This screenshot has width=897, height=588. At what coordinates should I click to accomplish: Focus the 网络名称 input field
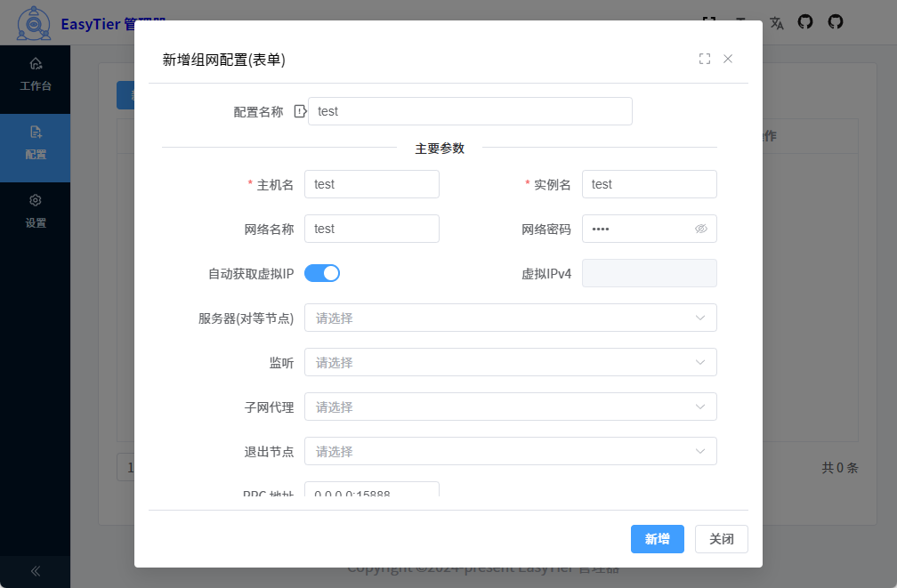pyautogui.click(x=372, y=229)
